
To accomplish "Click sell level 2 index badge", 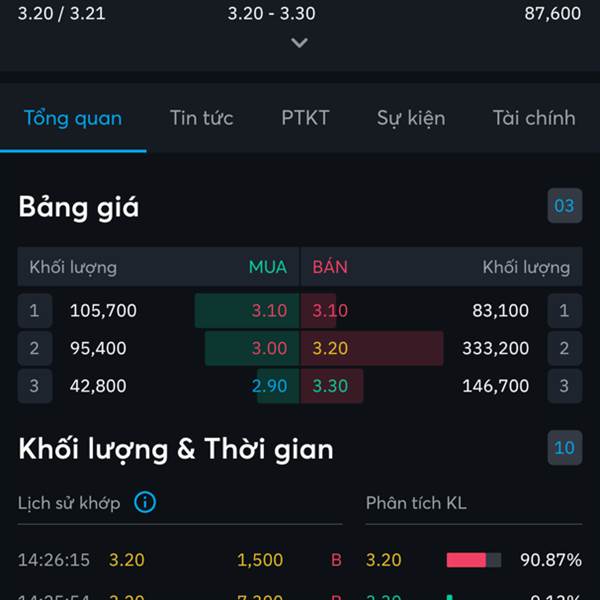I will coord(564,348).
